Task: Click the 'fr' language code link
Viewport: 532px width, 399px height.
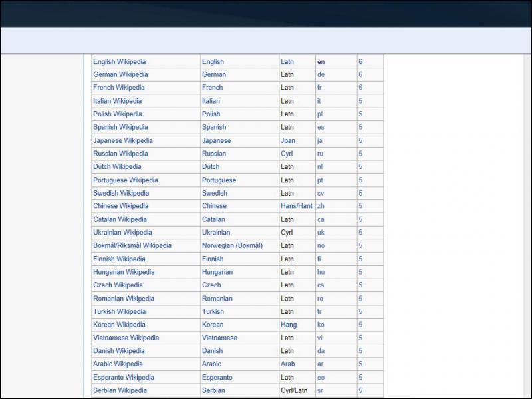Action: pyautogui.click(x=319, y=88)
